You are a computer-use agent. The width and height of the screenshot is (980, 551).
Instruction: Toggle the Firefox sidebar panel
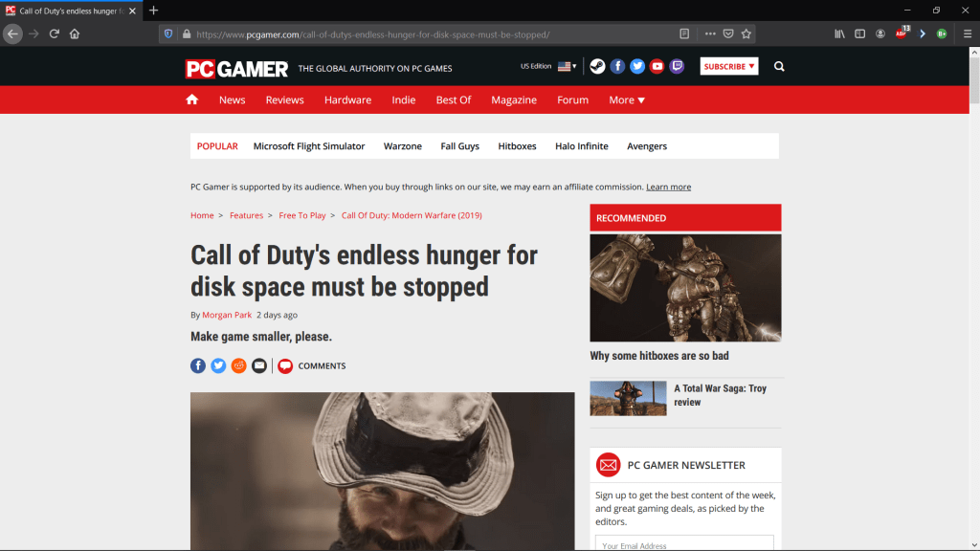[860, 34]
